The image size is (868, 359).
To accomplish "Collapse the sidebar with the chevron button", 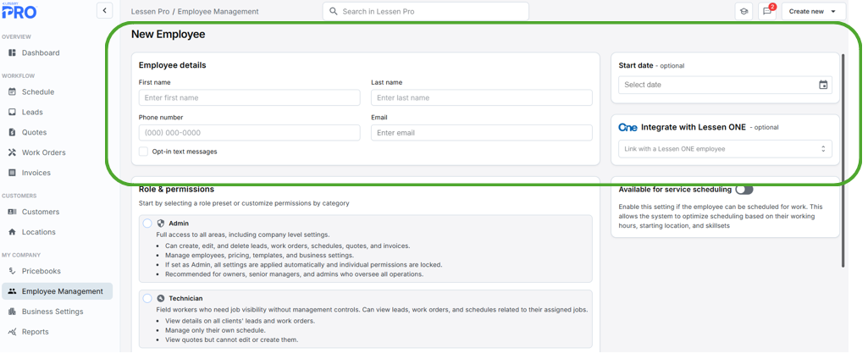I will coord(104,11).
